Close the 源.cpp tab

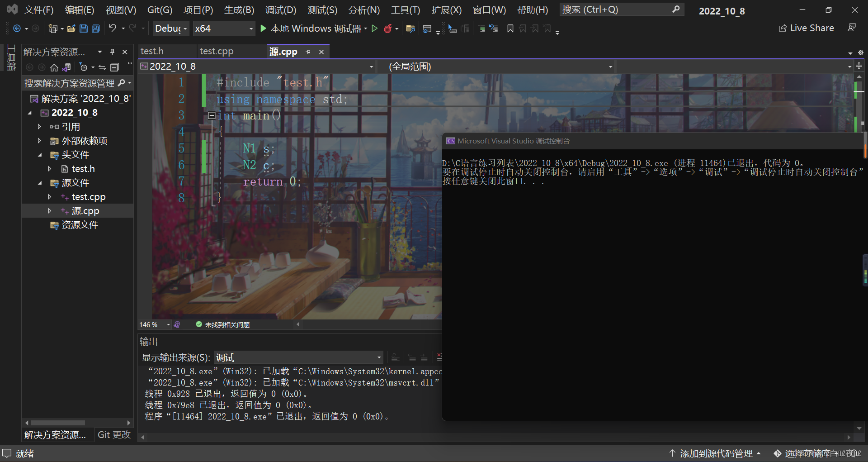[x=321, y=52]
